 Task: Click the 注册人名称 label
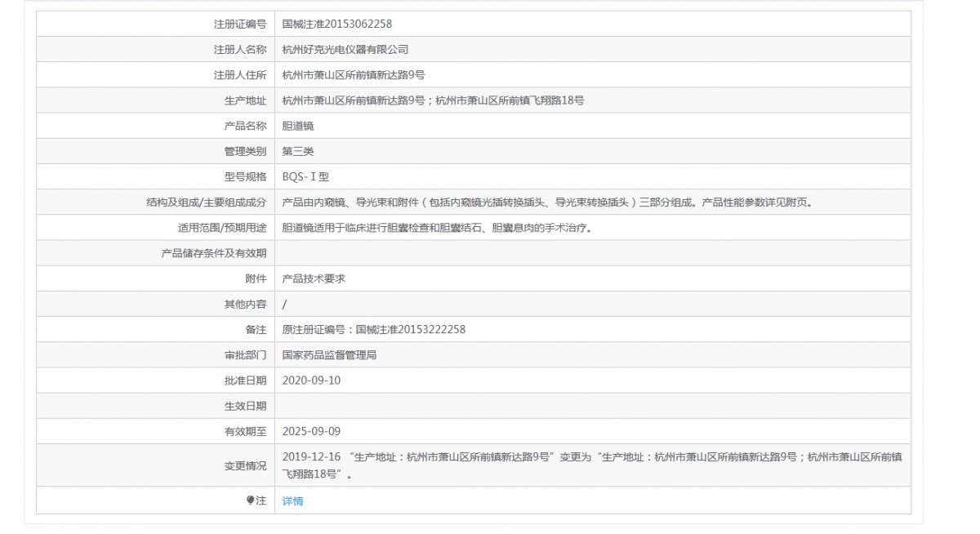point(240,50)
